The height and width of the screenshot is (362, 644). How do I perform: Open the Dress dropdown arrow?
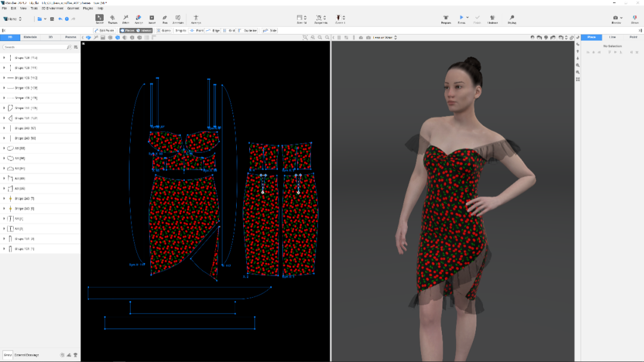point(467,18)
